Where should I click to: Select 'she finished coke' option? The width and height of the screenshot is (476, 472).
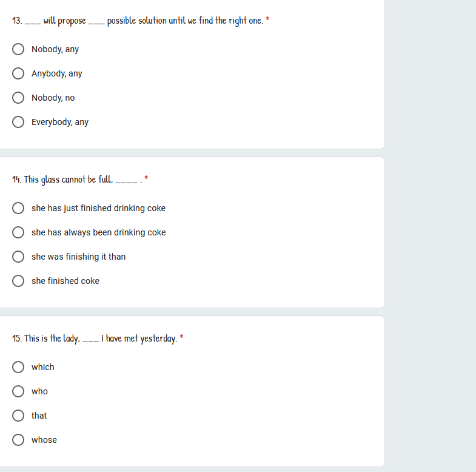point(18,281)
